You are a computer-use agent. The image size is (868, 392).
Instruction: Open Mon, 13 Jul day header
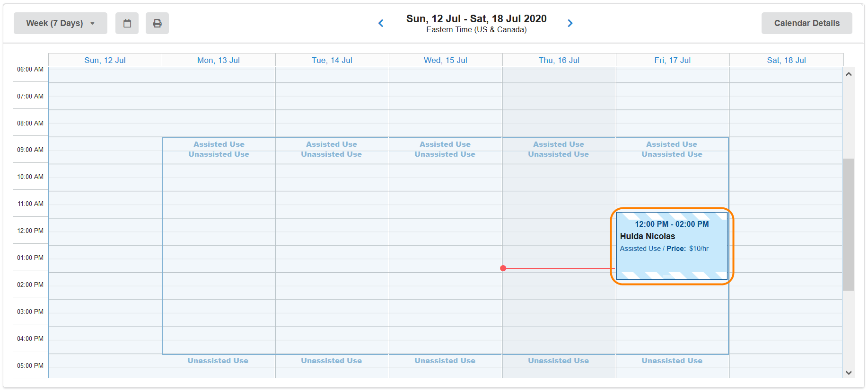pyautogui.click(x=219, y=60)
